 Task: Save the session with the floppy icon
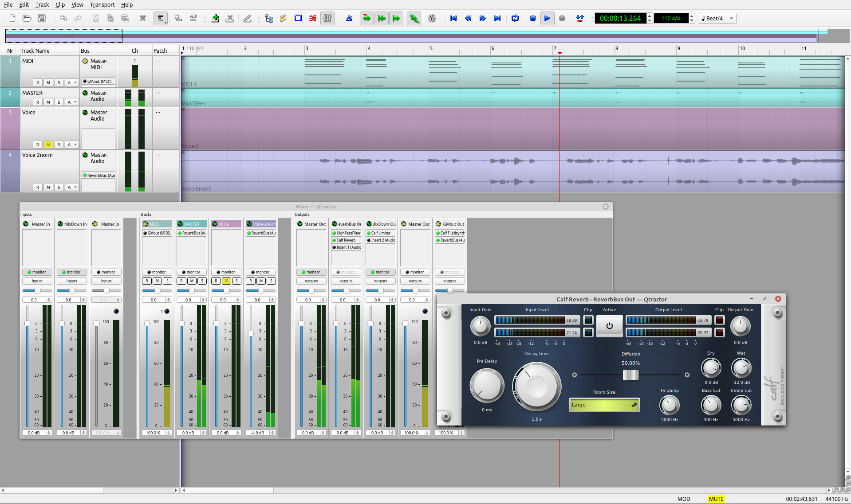(x=42, y=18)
